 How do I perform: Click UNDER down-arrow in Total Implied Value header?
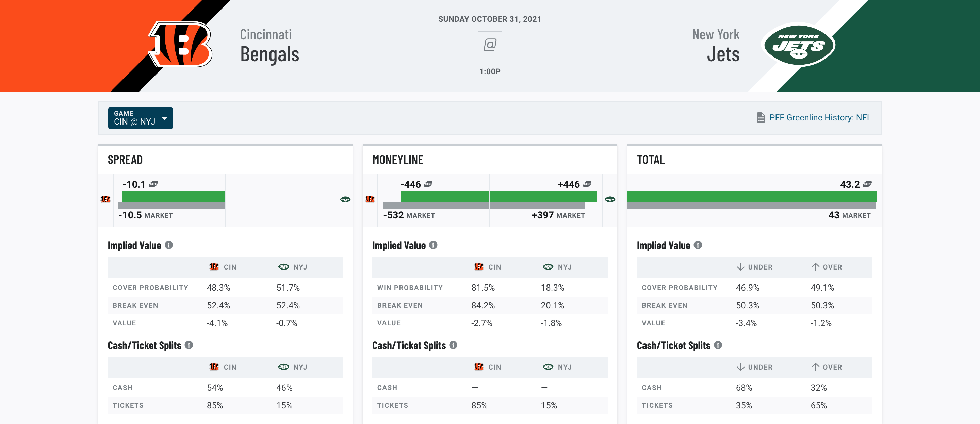point(740,267)
